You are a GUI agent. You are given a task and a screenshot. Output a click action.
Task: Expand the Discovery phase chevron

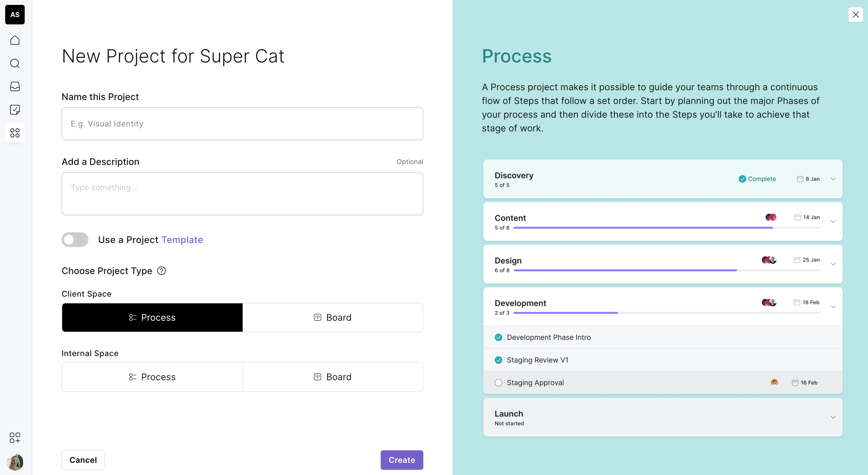tap(833, 179)
